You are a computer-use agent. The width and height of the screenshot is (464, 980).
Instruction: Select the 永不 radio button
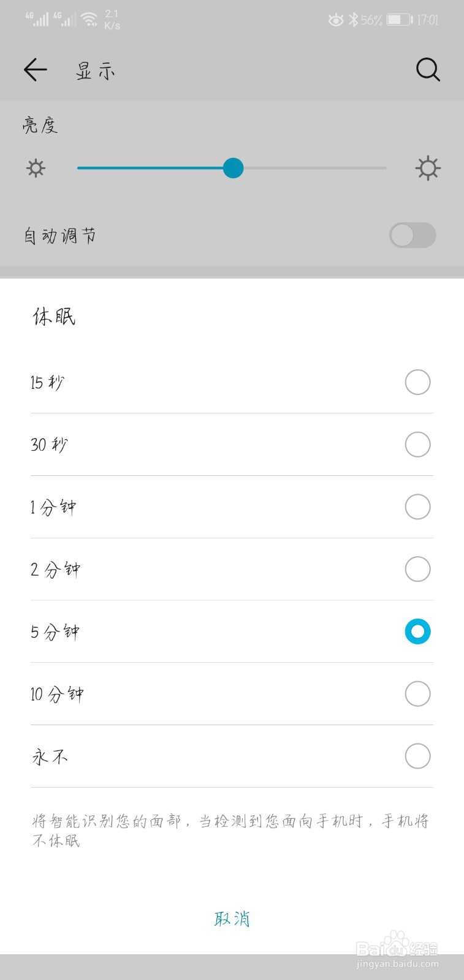pyautogui.click(x=417, y=756)
